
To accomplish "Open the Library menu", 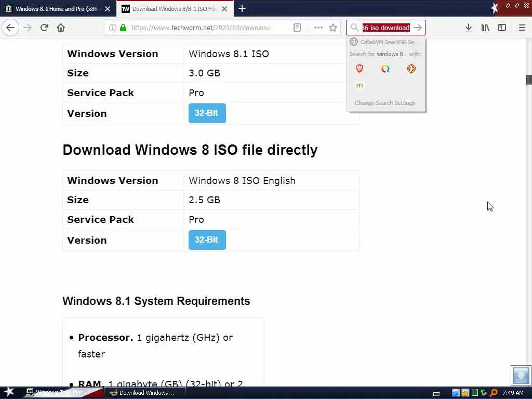I will click(x=485, y=28).
